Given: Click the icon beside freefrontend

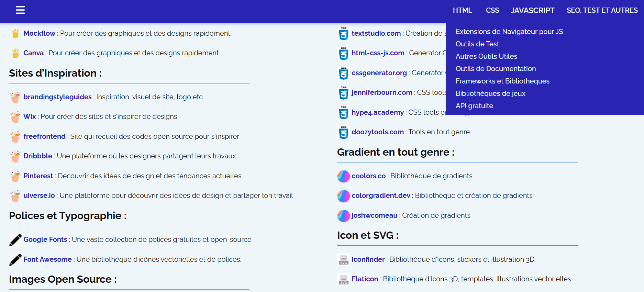Looking at the screenshot, I should click(15, 137).
